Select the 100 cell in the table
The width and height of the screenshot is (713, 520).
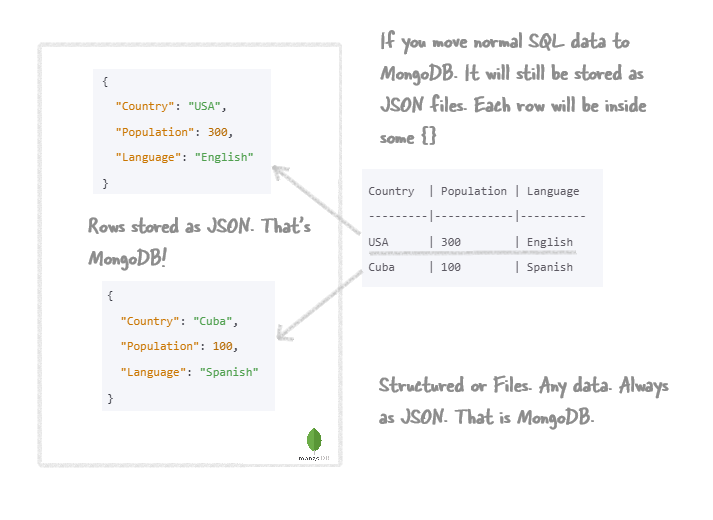451,267
